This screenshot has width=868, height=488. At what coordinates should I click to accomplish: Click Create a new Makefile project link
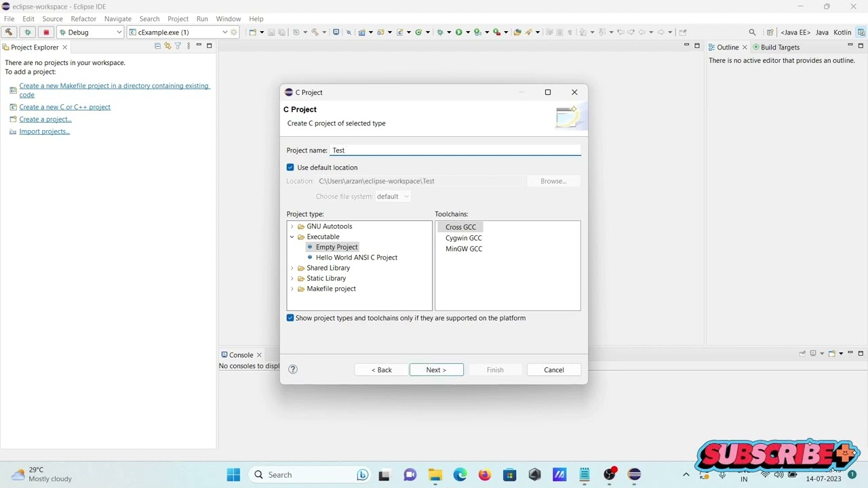tap(115, 90)
